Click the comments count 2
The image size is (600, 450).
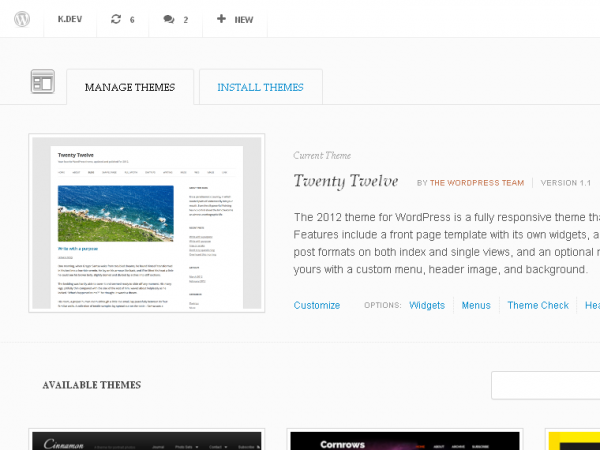186,20
